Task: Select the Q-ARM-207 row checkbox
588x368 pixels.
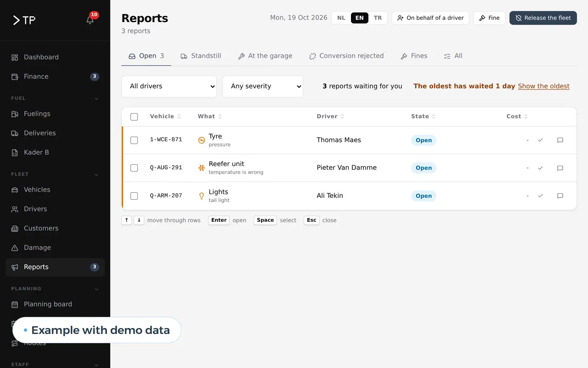Action: pos(134,196)
